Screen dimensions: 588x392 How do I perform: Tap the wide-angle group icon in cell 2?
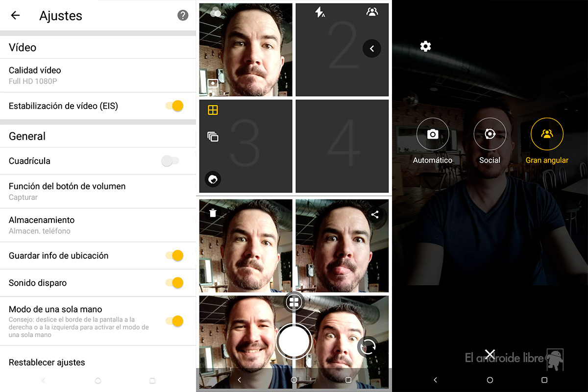coord(372,12)
